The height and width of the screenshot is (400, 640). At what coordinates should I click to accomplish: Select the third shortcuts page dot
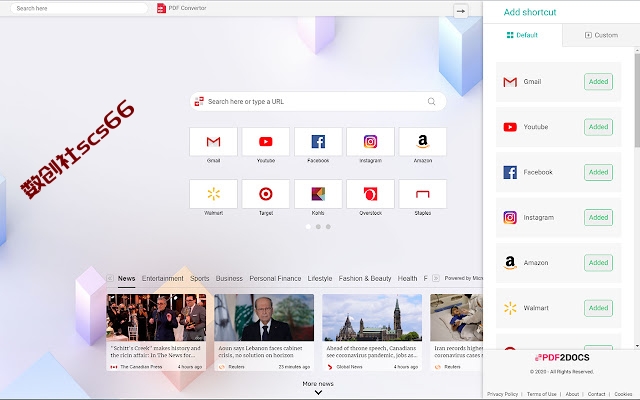click(328, 227)
